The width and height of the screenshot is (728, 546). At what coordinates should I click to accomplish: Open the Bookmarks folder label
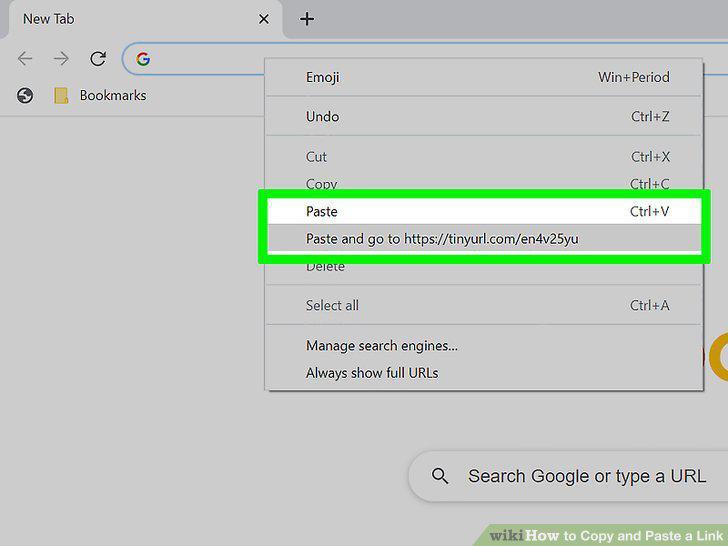point(113,95)
